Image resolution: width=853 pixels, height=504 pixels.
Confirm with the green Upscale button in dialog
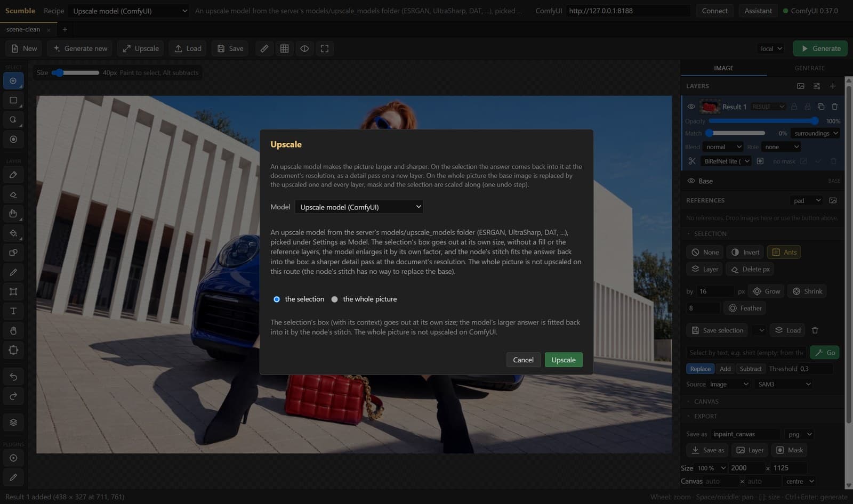click(564, 360)
